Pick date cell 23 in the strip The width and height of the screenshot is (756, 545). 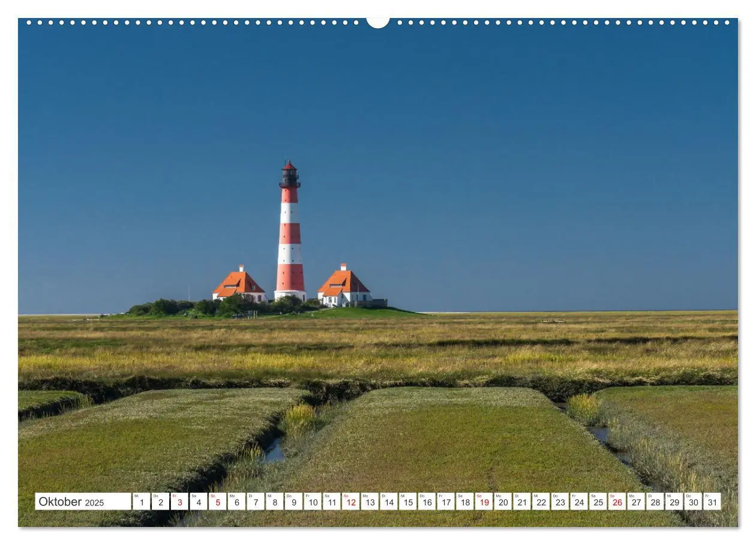(559, 502)
